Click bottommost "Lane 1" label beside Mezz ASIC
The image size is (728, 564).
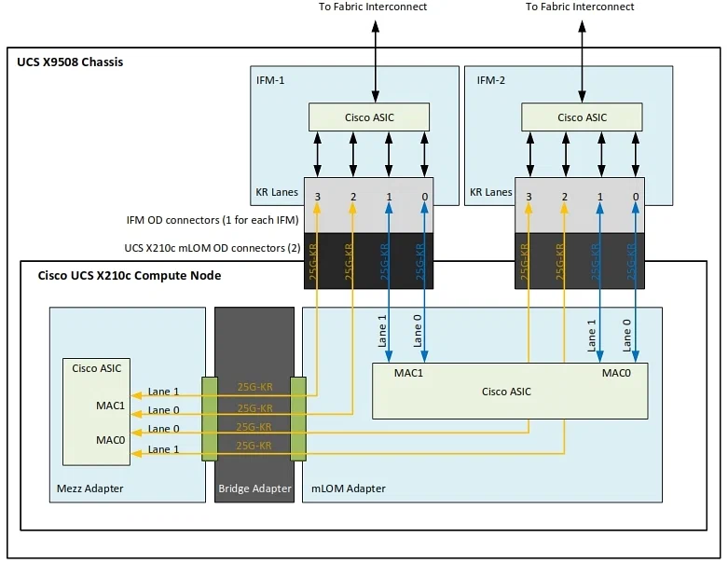pyautogui.click(x=163, y=449)
